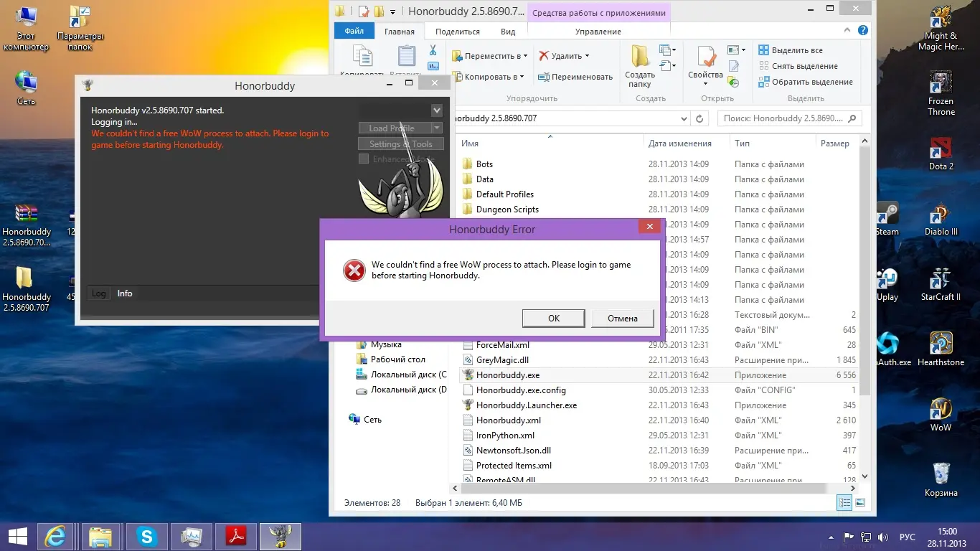Click the Honorbuddy RAR archive on the desktop
This screenshot has height=551, width=980.
[x=27, y=225]
